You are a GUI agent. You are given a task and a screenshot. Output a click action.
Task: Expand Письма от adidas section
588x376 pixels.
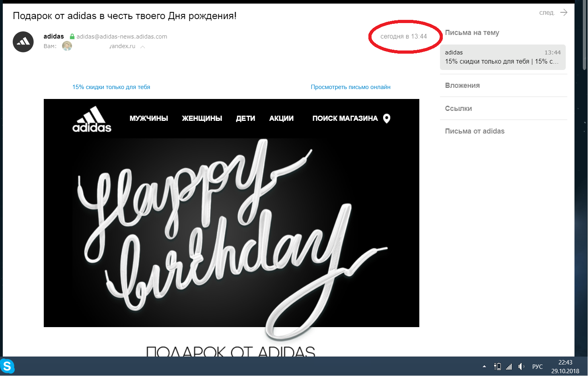tap(475, 131)
